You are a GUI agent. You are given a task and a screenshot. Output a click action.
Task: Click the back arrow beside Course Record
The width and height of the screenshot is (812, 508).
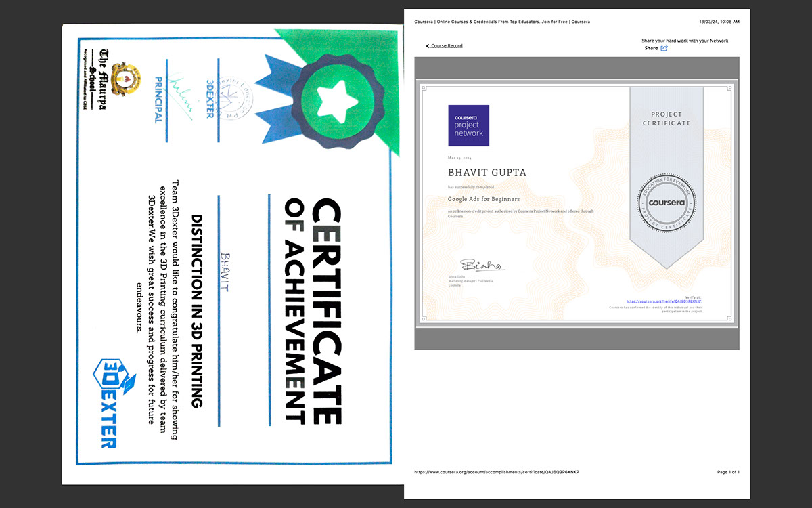point(428,46)
